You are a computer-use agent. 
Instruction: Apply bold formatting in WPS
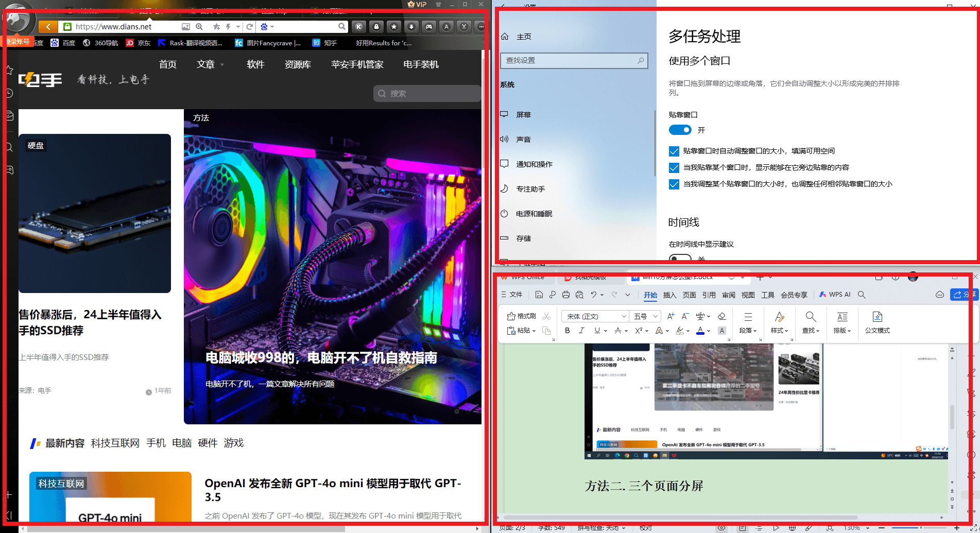(567, 331)
